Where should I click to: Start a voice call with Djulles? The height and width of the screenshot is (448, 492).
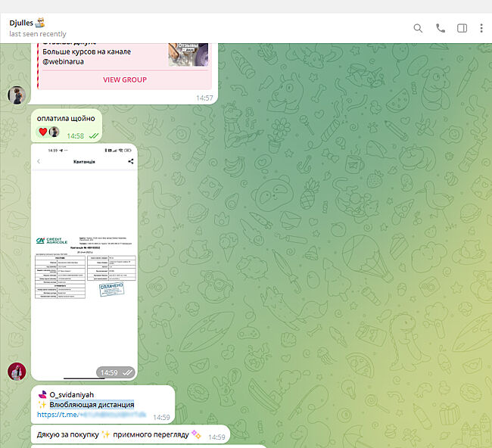(441, 28)
